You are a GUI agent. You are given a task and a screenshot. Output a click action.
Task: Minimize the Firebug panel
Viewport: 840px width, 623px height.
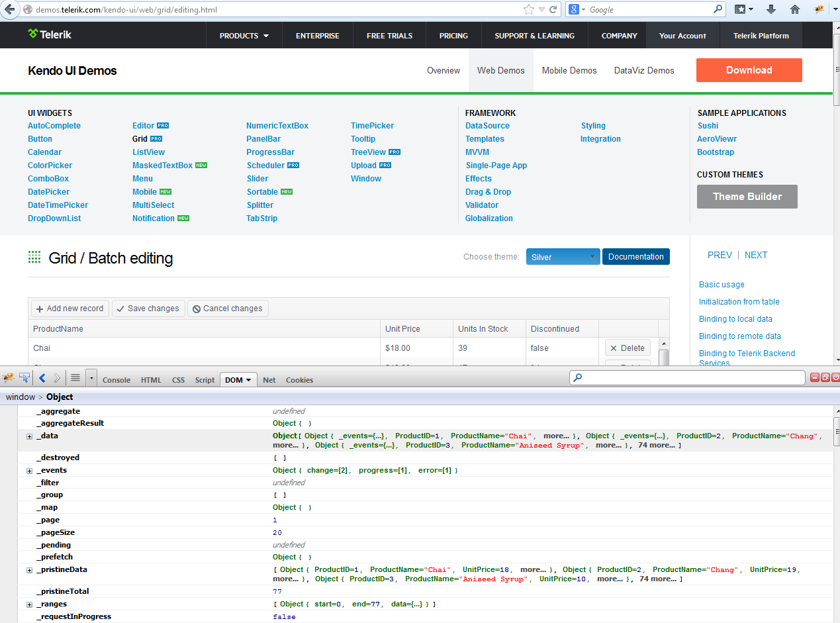(x=816, y=377)
